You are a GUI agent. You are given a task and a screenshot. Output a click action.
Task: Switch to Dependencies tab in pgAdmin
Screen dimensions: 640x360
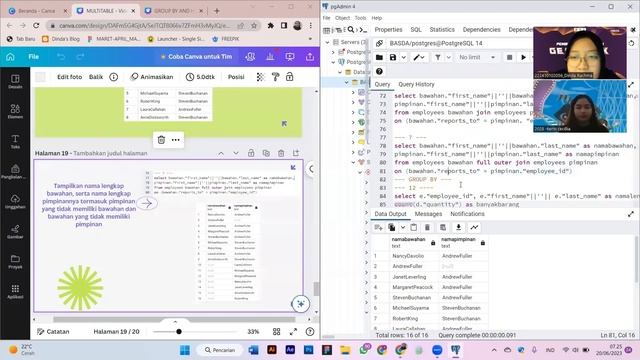click(482, 30)
